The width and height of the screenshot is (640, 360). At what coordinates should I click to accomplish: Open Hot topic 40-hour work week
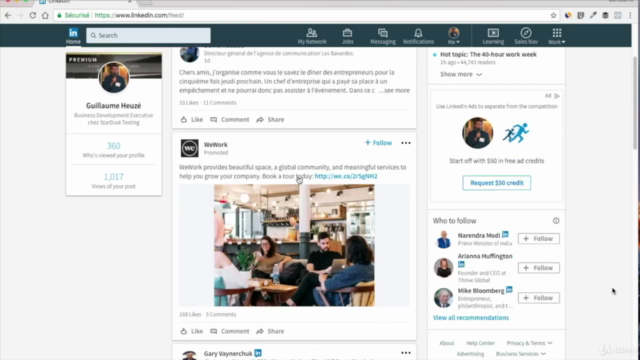tap(488, 54)
